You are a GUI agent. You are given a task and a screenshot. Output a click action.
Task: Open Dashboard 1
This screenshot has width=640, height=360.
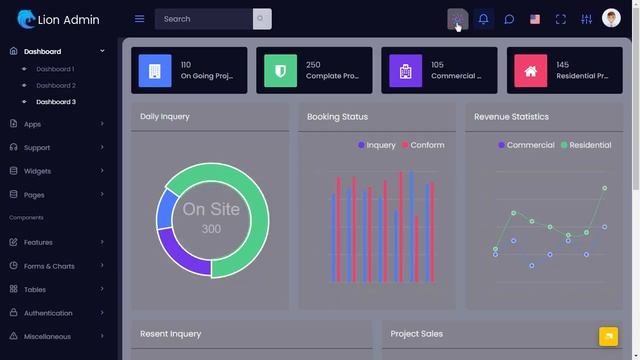(55, 69)
